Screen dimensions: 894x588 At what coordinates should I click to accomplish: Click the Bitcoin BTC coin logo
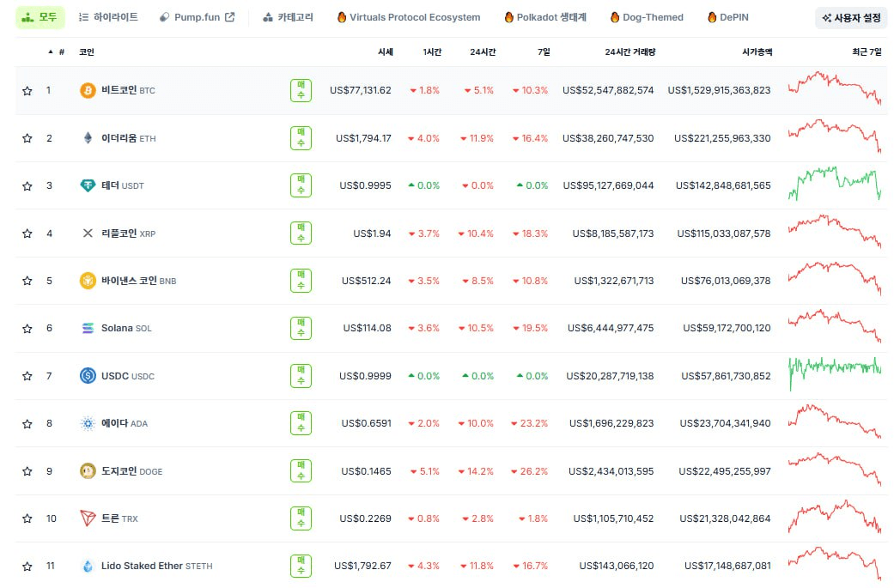[88, 91]
